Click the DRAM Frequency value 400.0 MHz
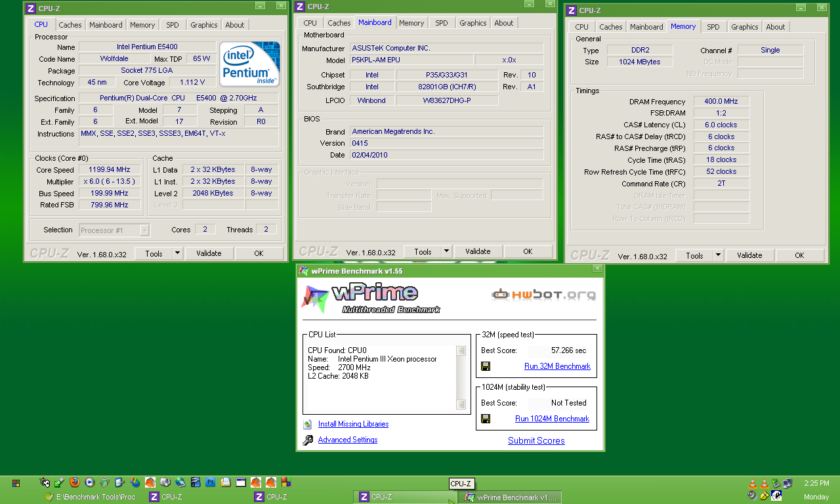The image size is (840, 504). (721, 102)
